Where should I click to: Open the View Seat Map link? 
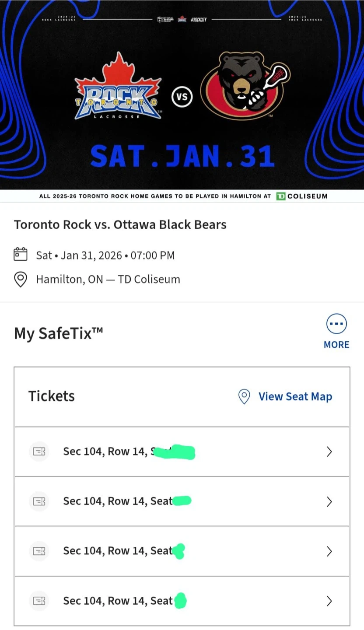click(x=295, y=396)
